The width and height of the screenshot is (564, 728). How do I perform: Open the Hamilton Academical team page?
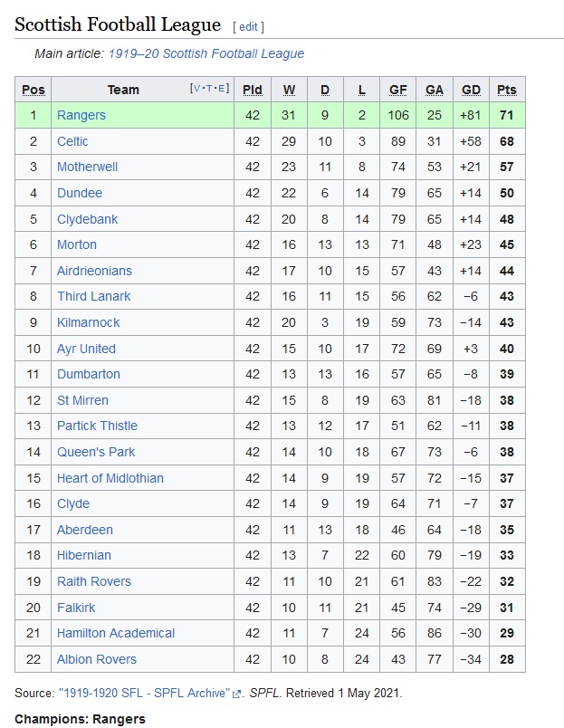(x=116, y=633)
